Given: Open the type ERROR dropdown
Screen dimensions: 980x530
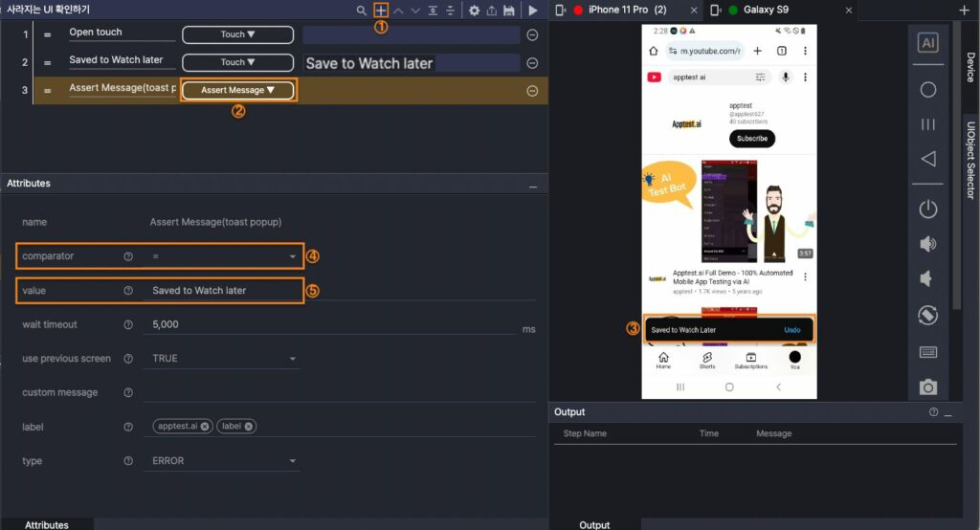Looking at the screenshot, I should pyautogui.click(x=292, y=461).
